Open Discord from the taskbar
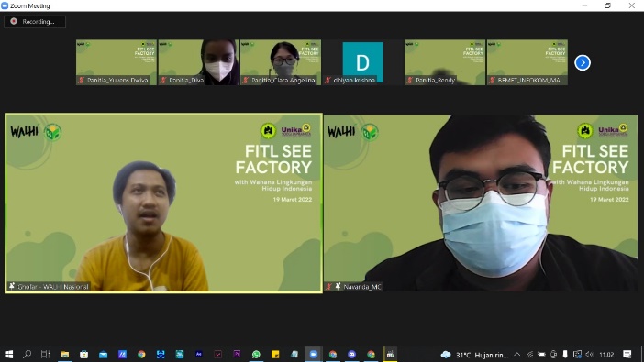 (x=352, y=354)
